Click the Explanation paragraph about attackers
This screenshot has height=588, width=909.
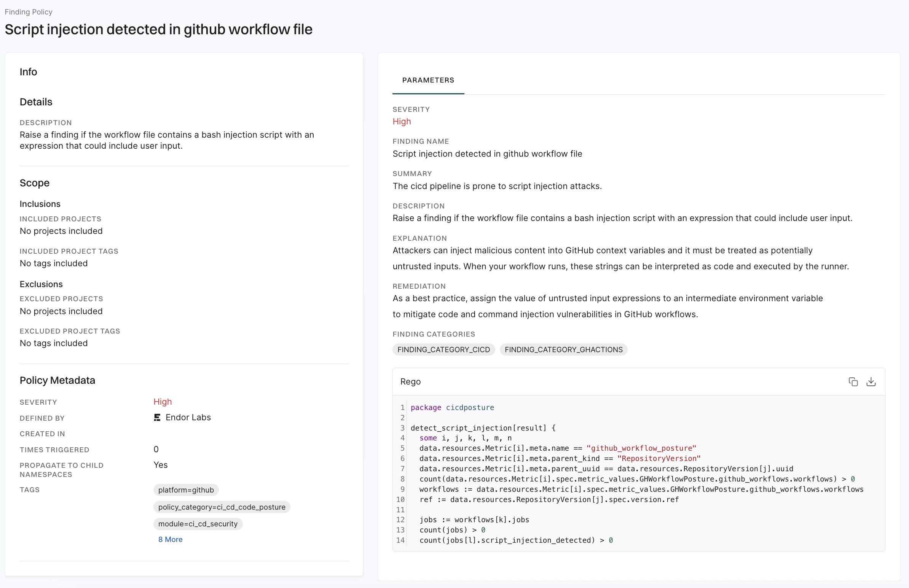[x=620, y=258]
